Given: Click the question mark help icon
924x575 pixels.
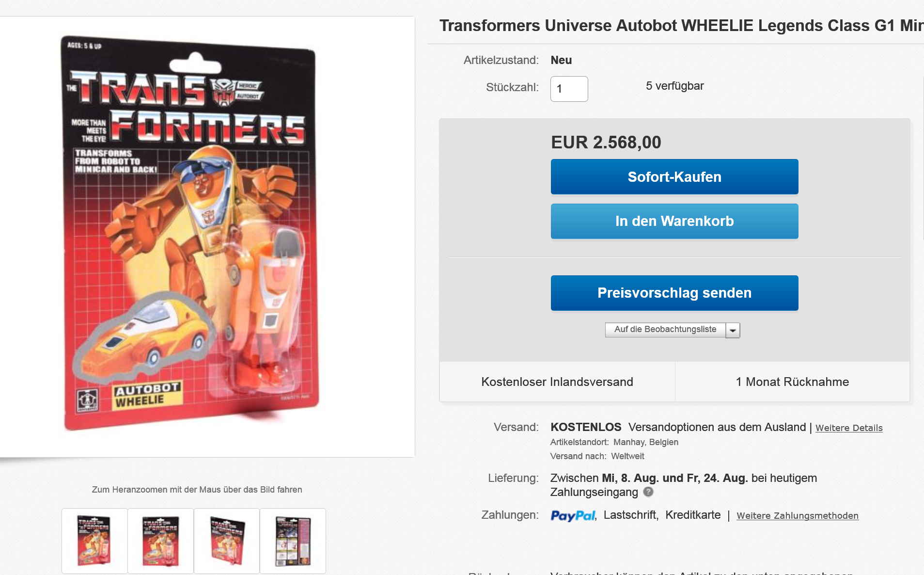Looking at the screenshot, I should click(648, 492).
